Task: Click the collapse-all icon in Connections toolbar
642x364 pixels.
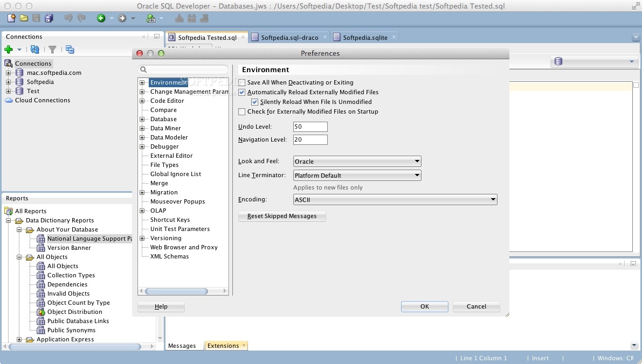Action: pos(70,50)
